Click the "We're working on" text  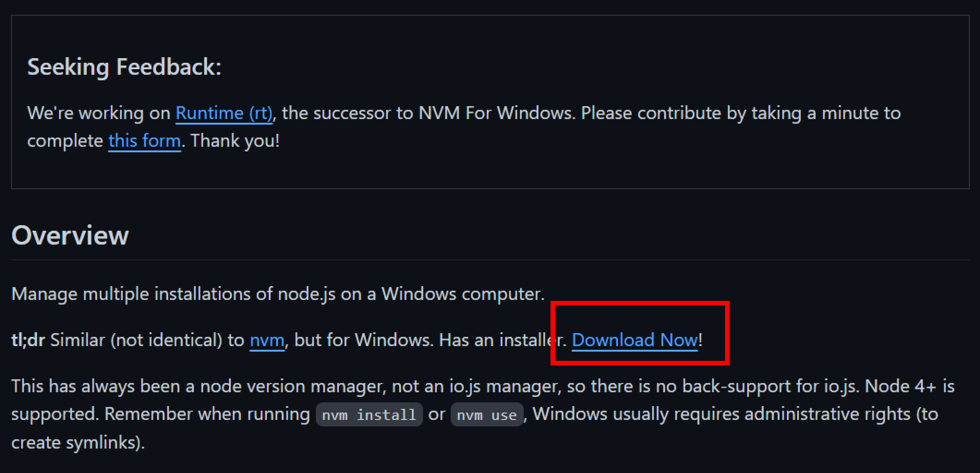(99, 113)
